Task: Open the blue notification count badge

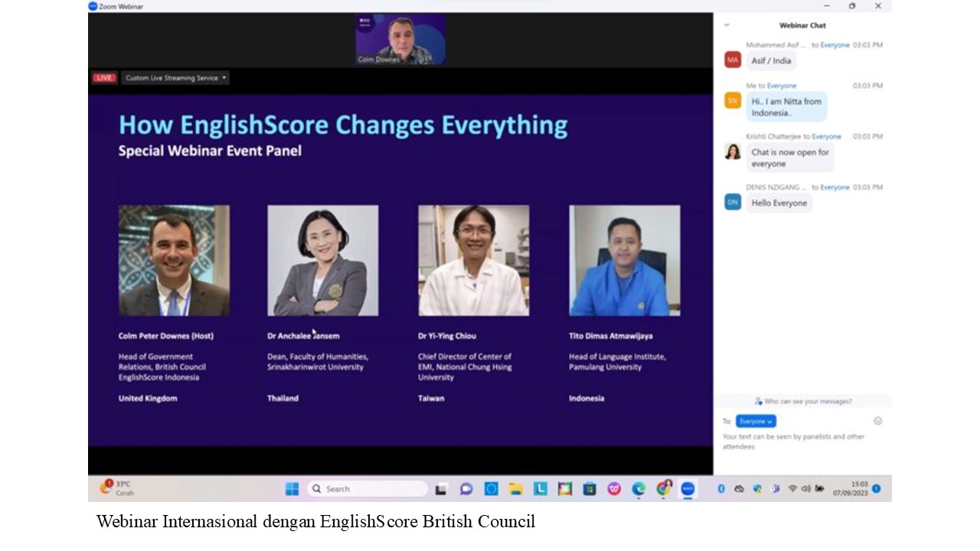Action: 877,488
